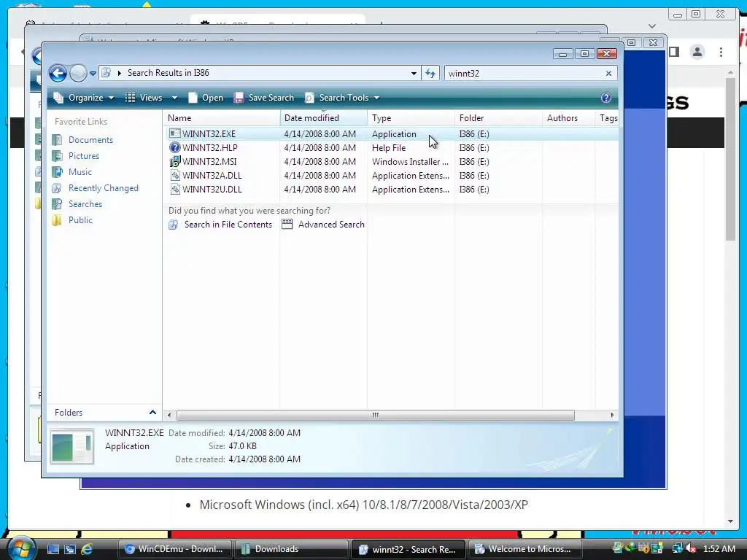Sort by the Name column header
747x560 pixels.
[222, 117]
